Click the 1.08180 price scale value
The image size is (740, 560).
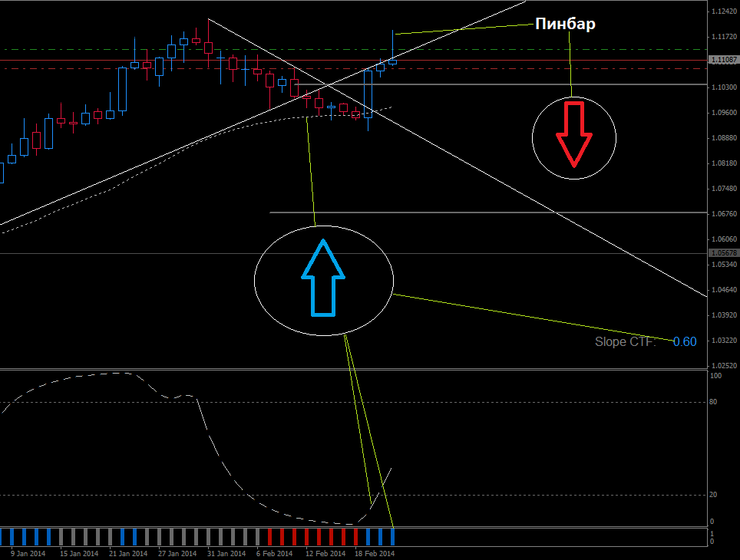click(724, 163)
